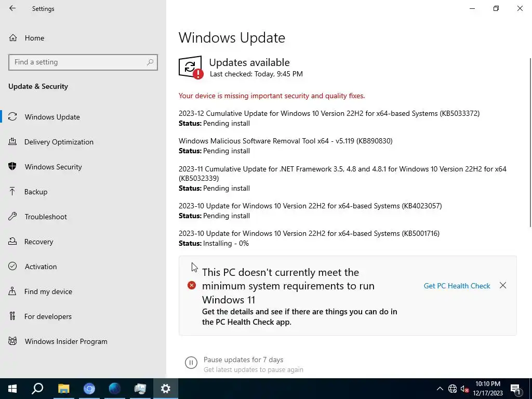This screenshot has height=399, width=532.
Task: Click the Recovery icon
Action: [x=12, y=241]
